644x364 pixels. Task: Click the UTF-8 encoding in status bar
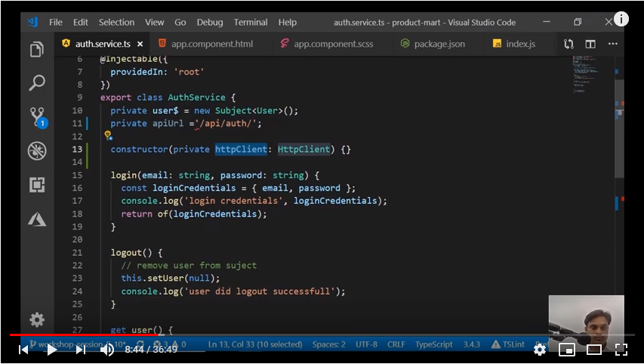point(366,344)
